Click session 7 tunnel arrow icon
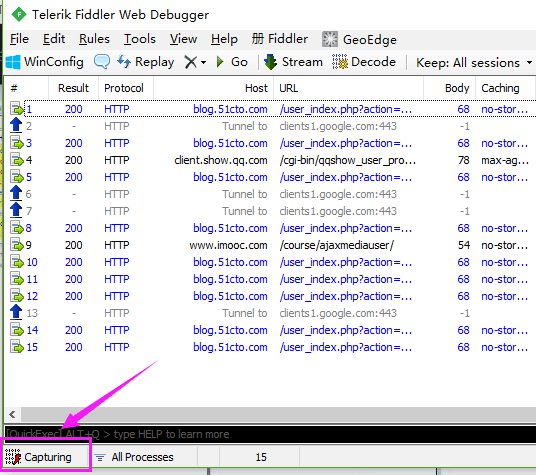Screen dimensions: 536x475 (x=16, y=211)
